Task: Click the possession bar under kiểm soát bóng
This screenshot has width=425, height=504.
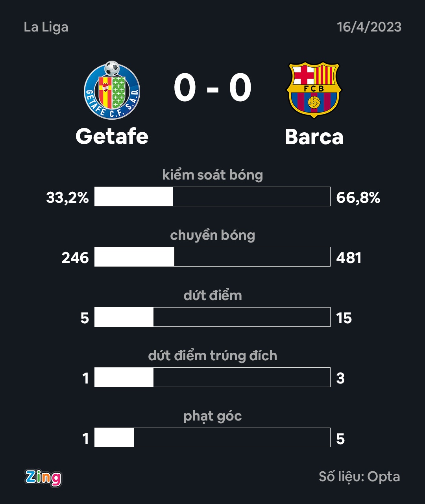Action: coord(213,196)
